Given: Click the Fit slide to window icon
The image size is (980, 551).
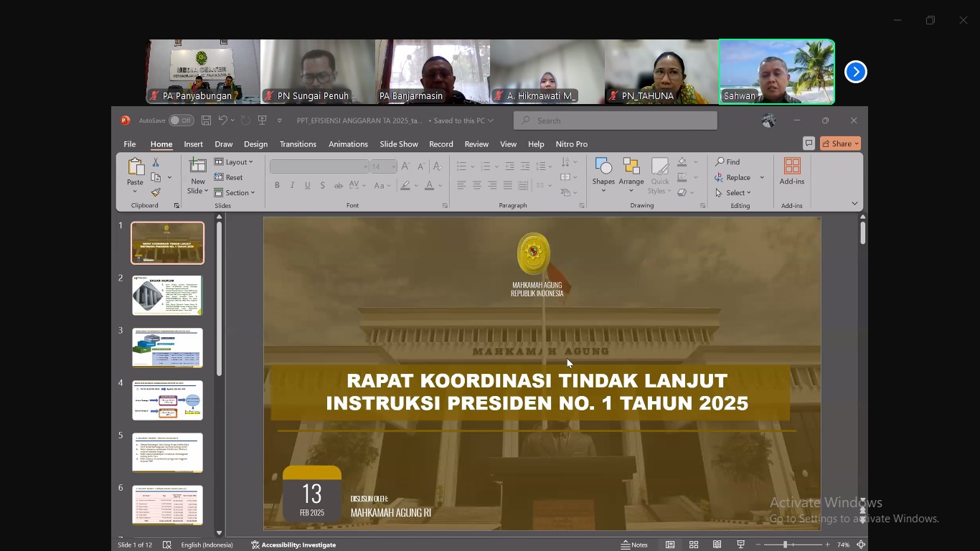Looking at the screenshot, I should (x=861, y=545).
